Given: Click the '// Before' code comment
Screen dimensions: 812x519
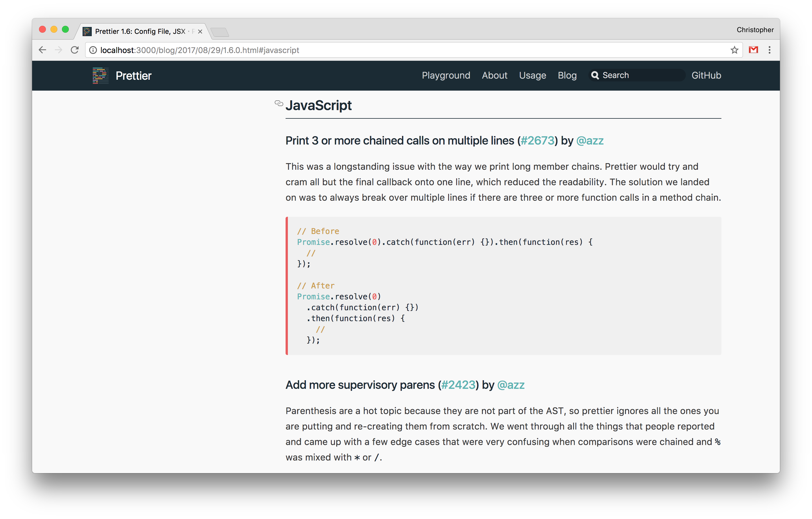Looking at the screenshot, I should point(318,231).
